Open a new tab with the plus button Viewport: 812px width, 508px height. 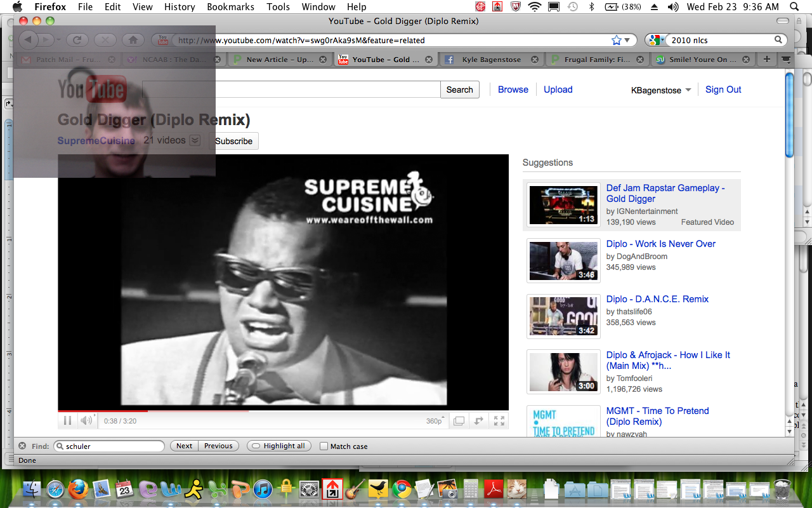click(x=767, y=59)
